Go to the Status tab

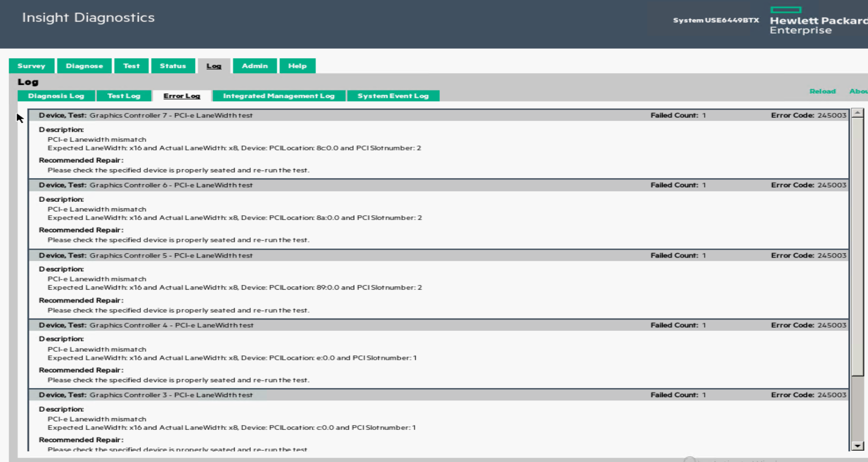click(x=173, y=66)
